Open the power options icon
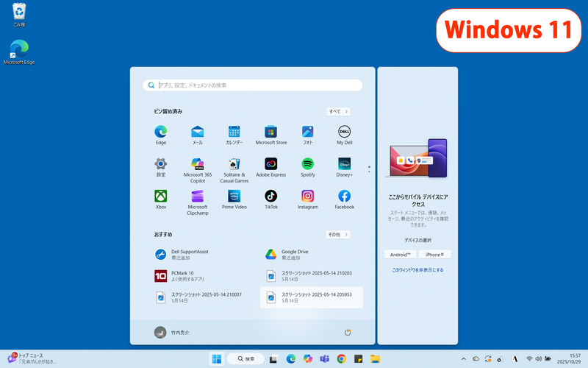 click(348, 333)
